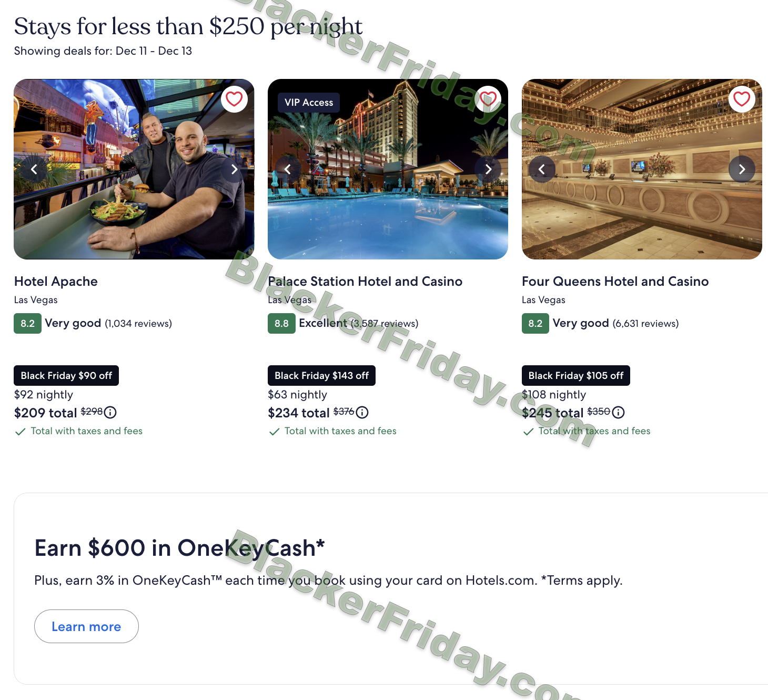Image resolution: width=768 pixels, height=700 pixels.
Task: Open Four Queens Hotel and Casino title
Action: point(615,282)
